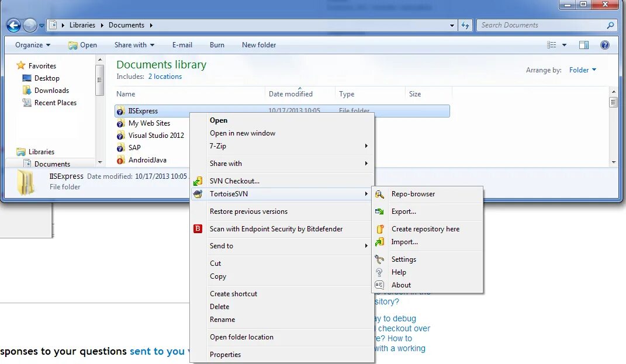Click the Size column header
This screenshot has height=364, width=626.
pyautogui.click(x=429, y=94)
